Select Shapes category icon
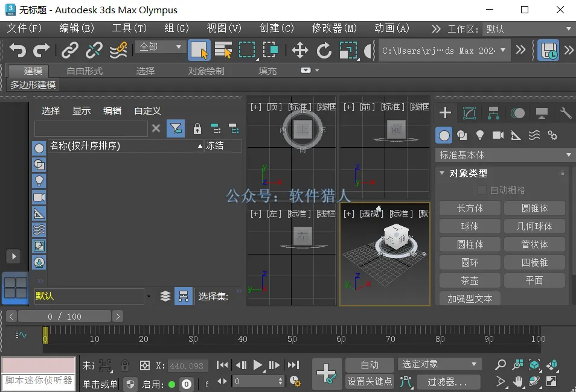Image resolution: width=576 pixels, height=392 pixels. [462, 136]
